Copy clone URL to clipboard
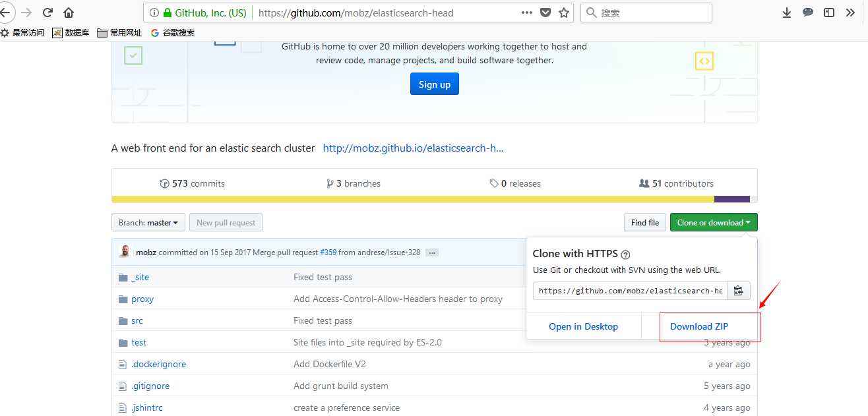Image resolution: width=868 pixels, height=416 pixels. coord(739,291)
